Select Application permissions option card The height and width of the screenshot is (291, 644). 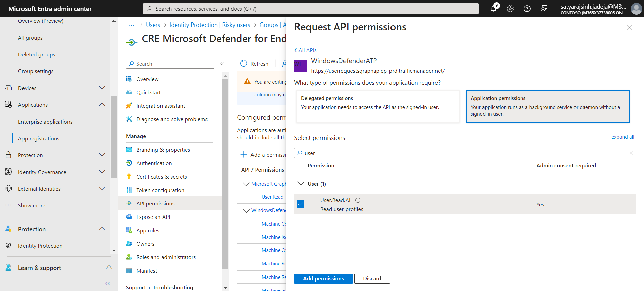[548, 106]
